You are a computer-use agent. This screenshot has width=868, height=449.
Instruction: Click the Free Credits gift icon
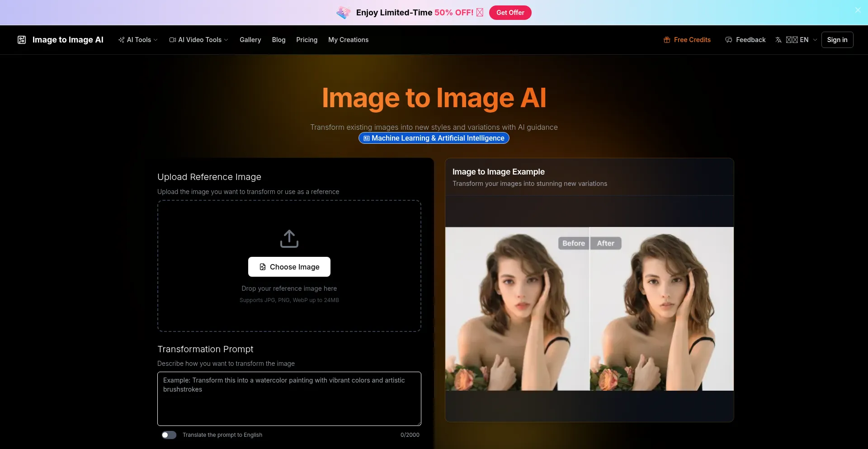[667, 40]
